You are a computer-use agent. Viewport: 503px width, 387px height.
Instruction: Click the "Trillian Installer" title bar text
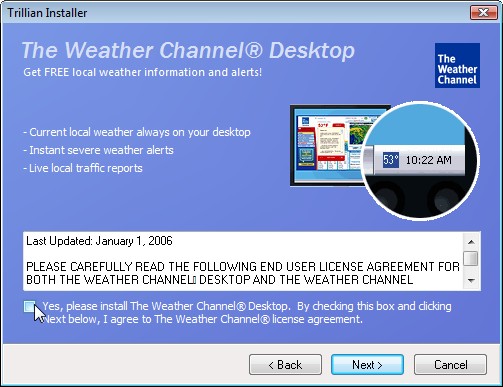47,13
